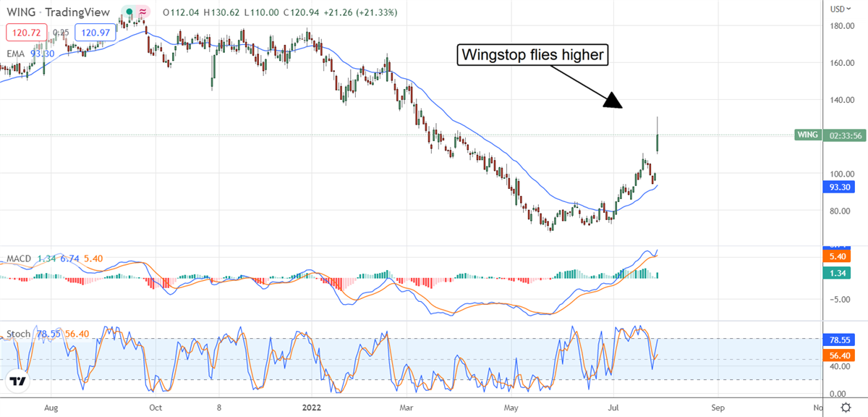The height and width of the screenshot is (417, 868).
Task: Click the Stoch legend value 78.55
Action: coord(48,334)
